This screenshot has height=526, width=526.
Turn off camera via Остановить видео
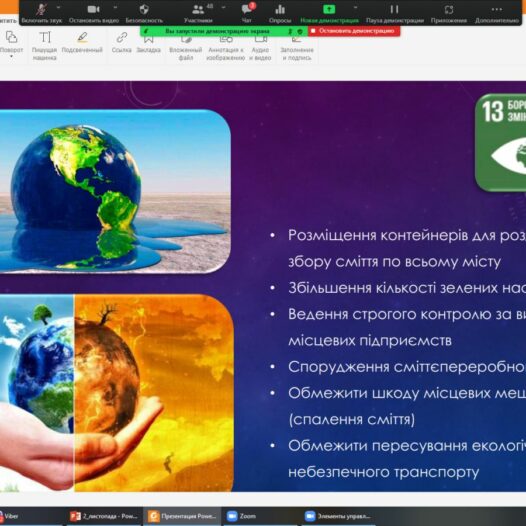point(94,13)
